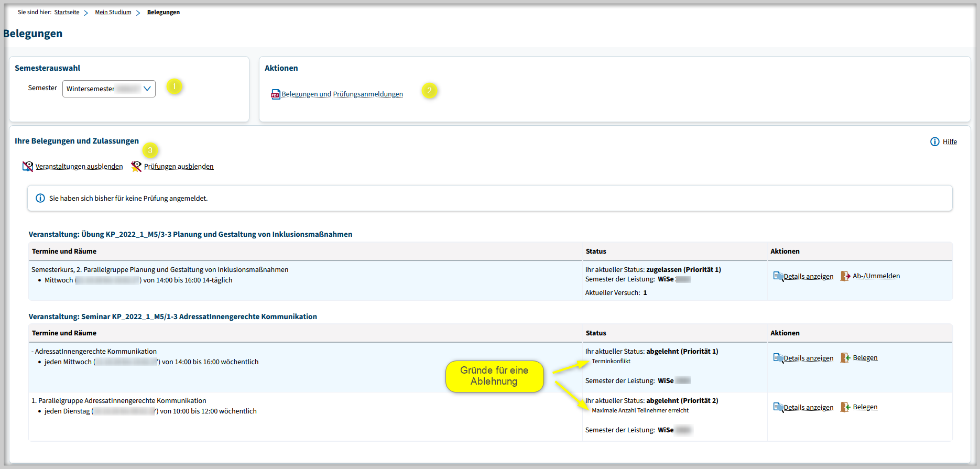Show details for the jeden Dienstag group
This screenshot has width=980, height=469.
pos(809,408)
